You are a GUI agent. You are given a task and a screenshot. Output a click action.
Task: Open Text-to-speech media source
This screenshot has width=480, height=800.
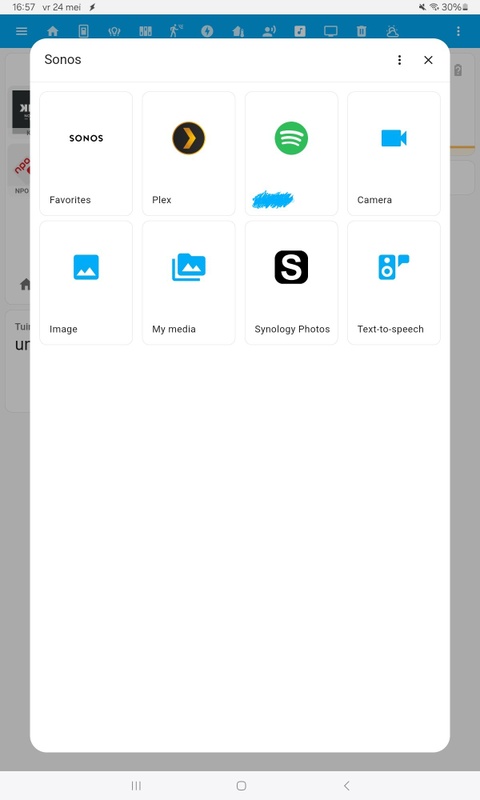(x=394, y=283)
